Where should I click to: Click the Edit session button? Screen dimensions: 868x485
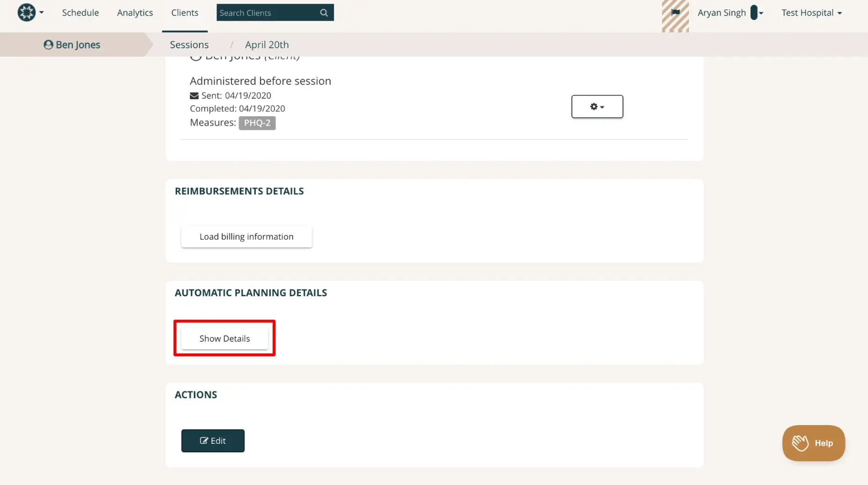pyautogui.click(x=213, y=441)
